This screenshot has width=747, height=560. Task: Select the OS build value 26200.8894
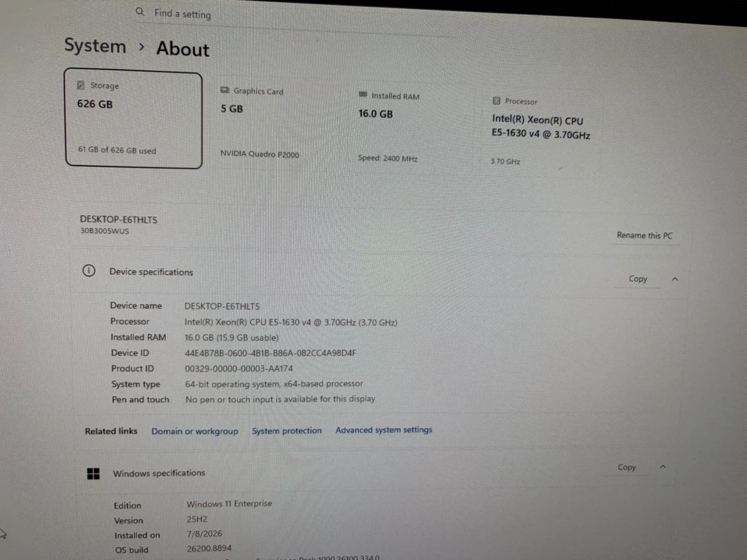point(209,548)
